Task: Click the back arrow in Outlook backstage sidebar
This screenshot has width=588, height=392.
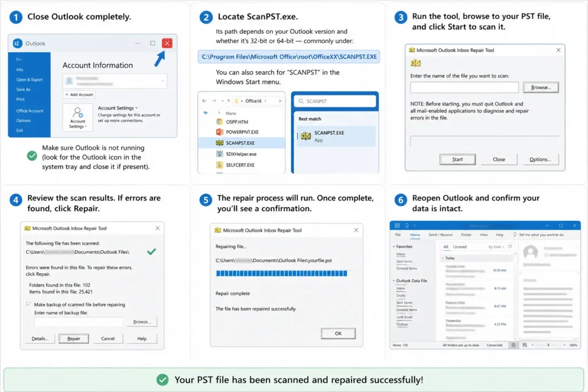Action: point(20,59)
